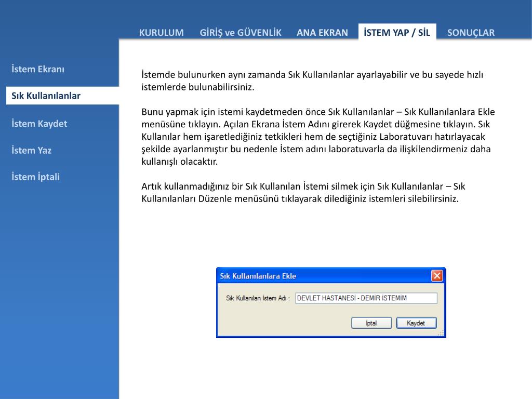Click the paragraph starting 'Artık kullanmadığınız'
This screenshot has width=532, height=399.
(x=303, y=192)
